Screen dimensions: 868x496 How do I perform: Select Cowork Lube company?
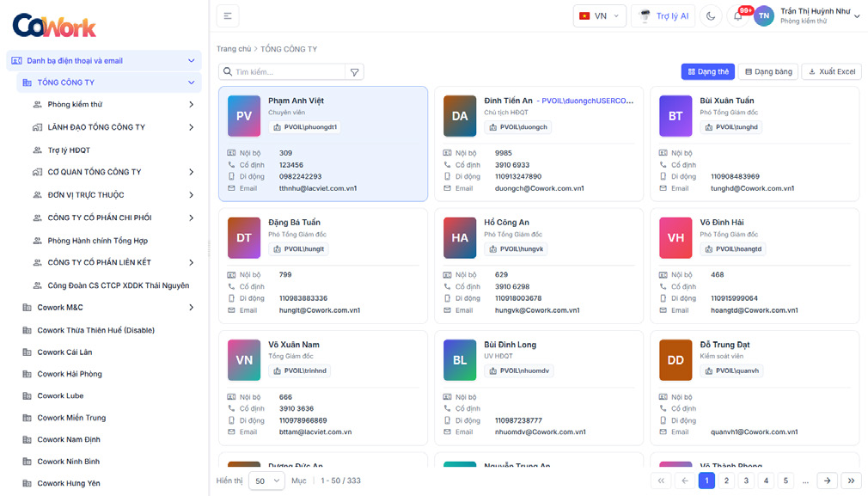[60, 395]
